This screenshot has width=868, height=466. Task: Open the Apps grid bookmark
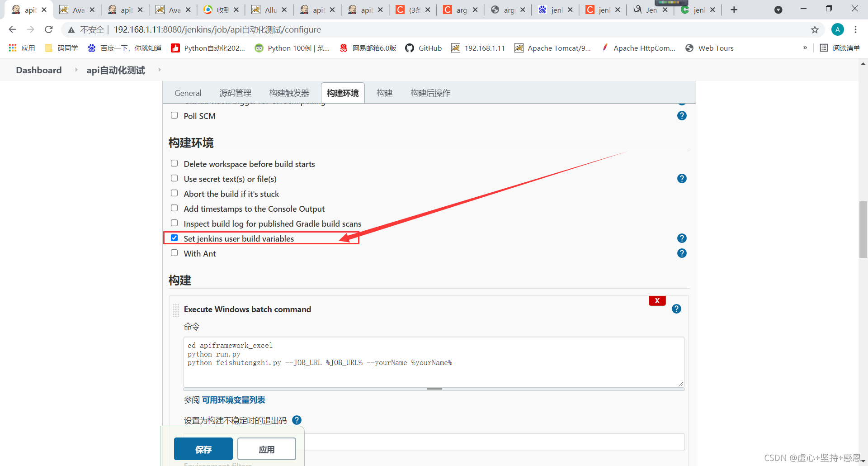coord(22,48)
